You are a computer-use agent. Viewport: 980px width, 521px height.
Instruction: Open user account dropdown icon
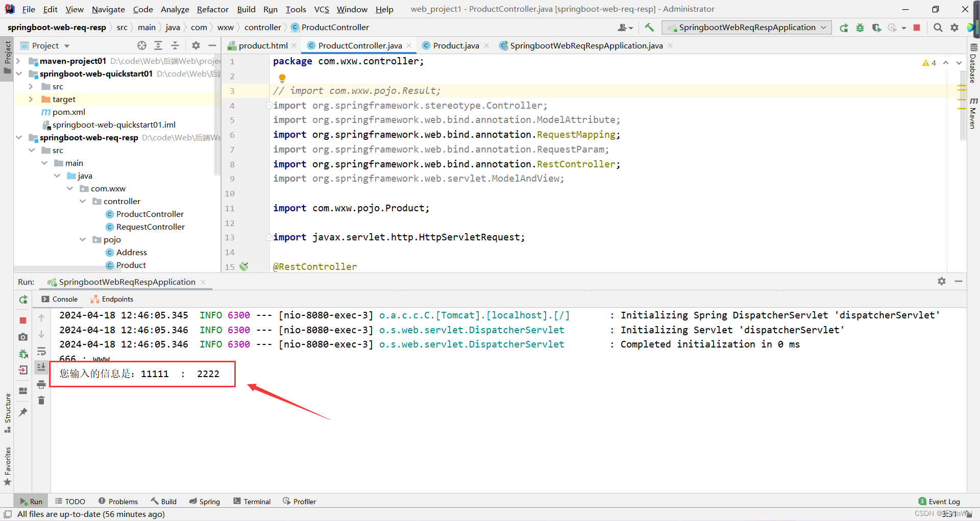pos(625,28)
